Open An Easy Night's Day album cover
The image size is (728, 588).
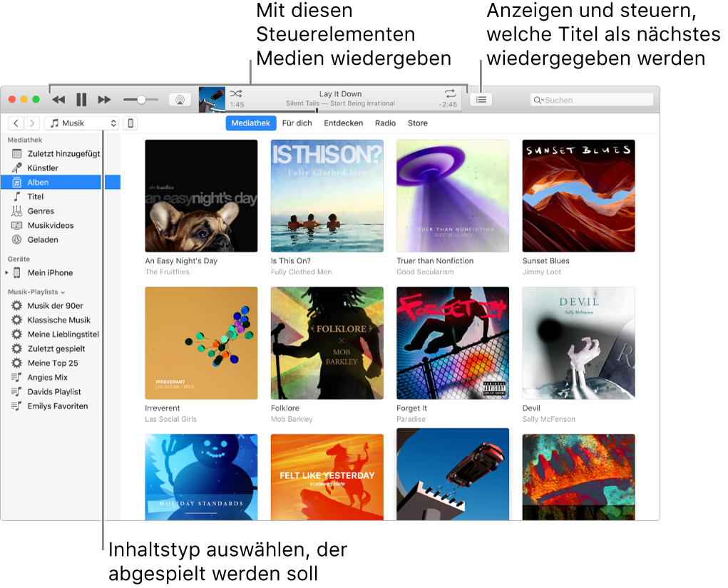201,196
